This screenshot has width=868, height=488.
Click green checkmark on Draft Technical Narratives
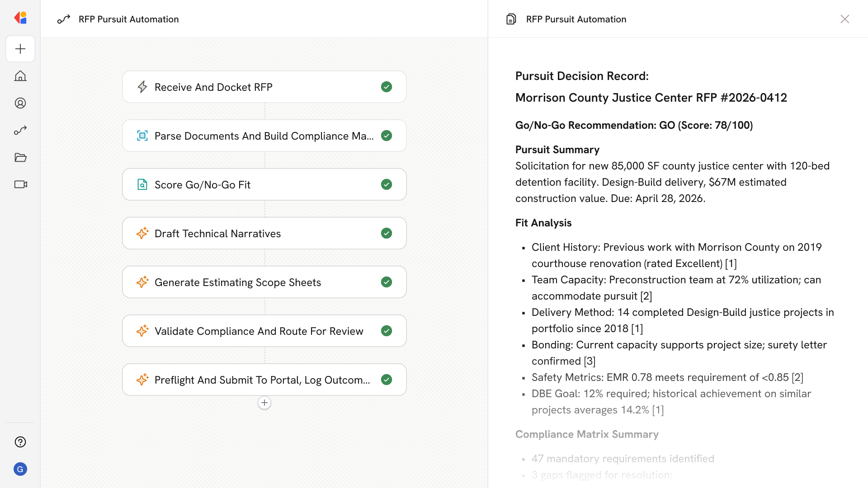[x=386, y=233]
